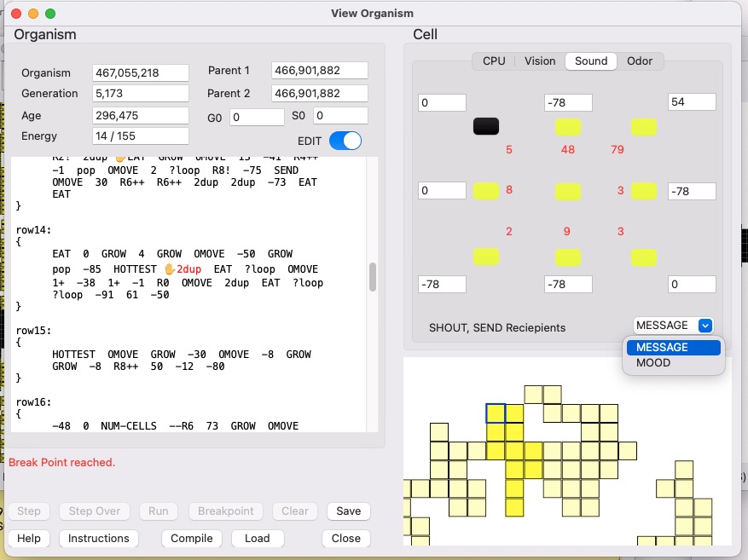Click the Generation field showing 5,173
This screenshot has height=560, width=748.
(x=141, y=94)
